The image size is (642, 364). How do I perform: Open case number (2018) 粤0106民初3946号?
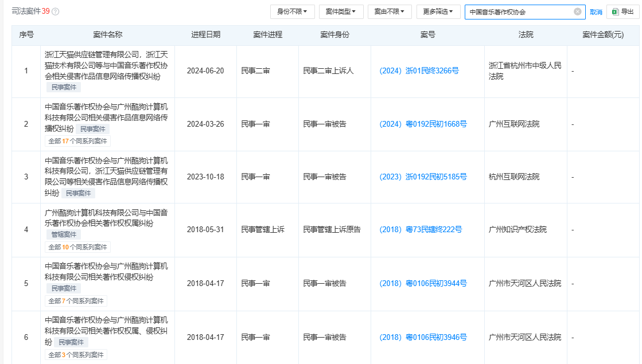pyautogui.click(x=423, y=338)
